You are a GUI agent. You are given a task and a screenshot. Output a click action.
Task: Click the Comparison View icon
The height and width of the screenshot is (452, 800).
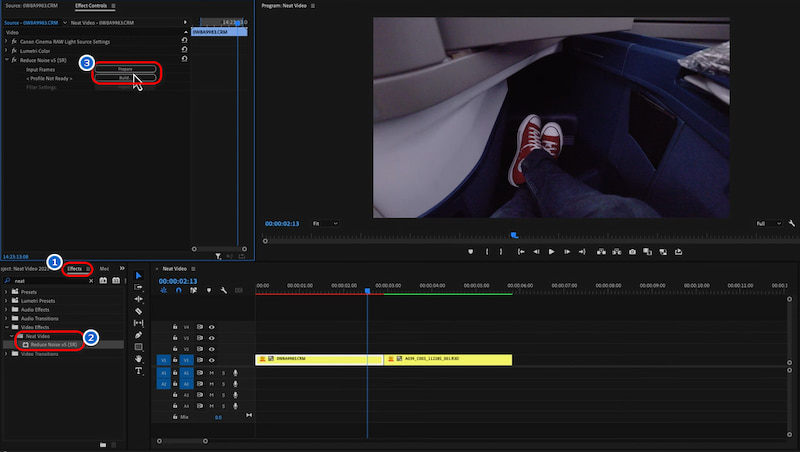tap(647, 252)
